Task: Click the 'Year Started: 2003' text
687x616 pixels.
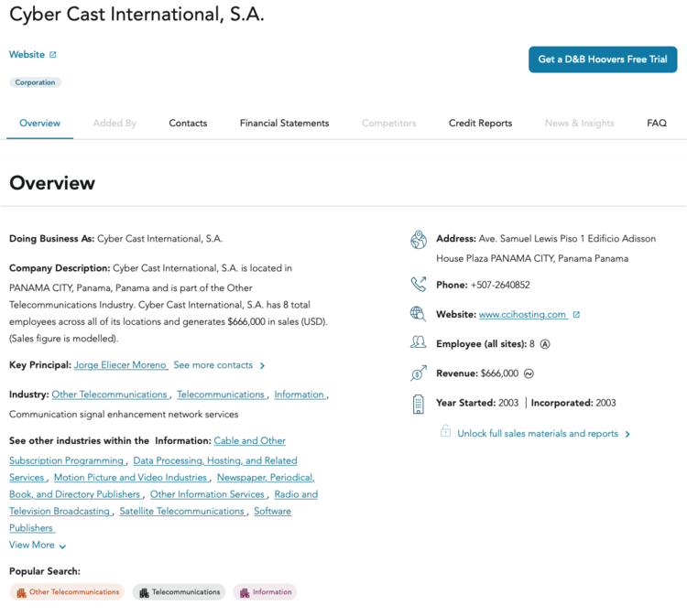Action: click(477, 403)
